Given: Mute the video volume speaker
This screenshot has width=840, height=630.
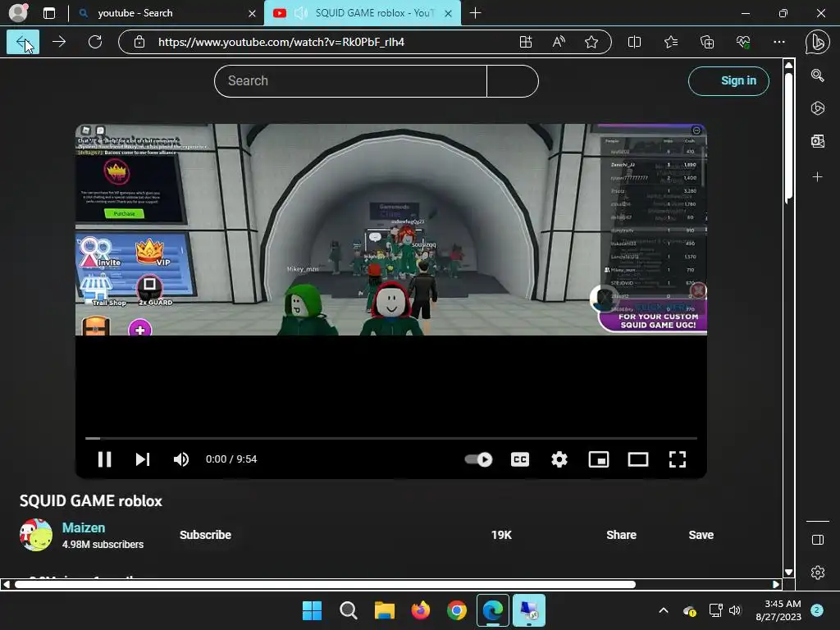Looking at the screenshot, I should (181, 459).
